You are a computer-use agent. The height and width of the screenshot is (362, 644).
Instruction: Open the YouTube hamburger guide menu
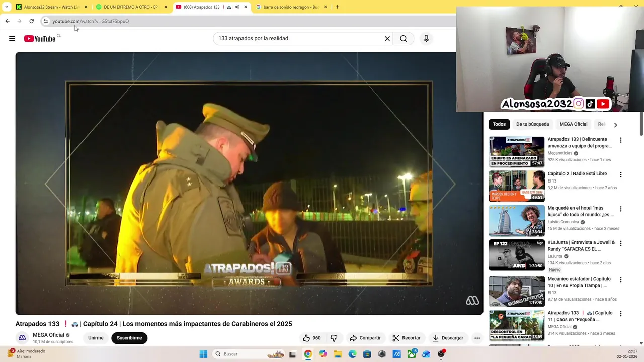tap(12, 39)
